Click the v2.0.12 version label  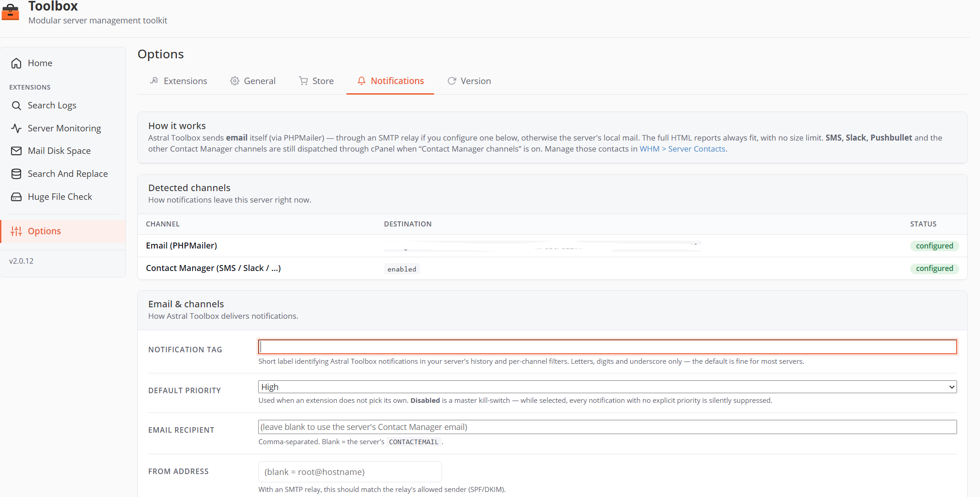(x=21, y=261)
